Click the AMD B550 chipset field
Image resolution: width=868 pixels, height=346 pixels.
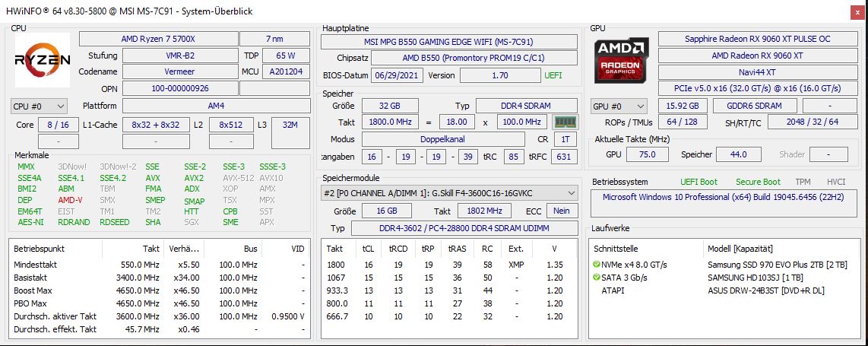point(474,58)
